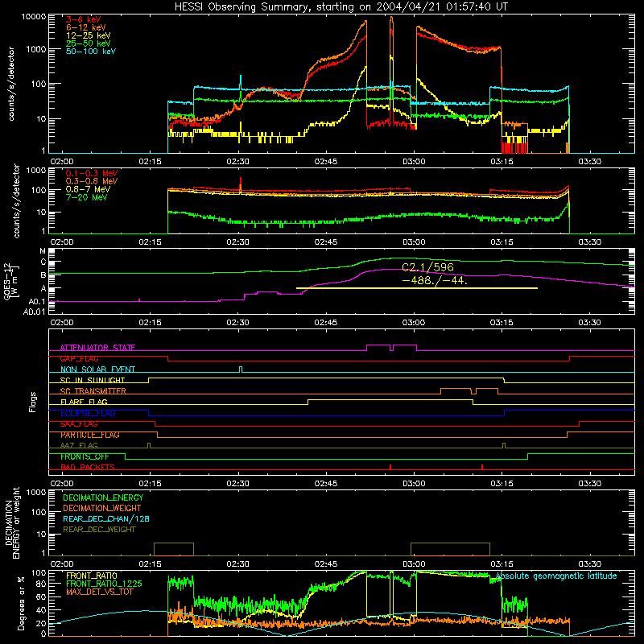Click the MAX_DET_VS_TOT legend entry
The height and width of the screenshot is (644, 644).
click(99, 592)
